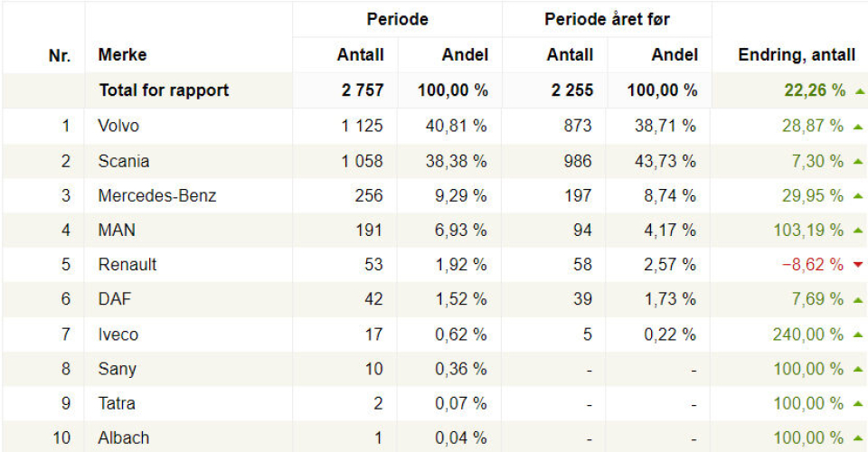Click the up arrow in Iveco row
This screenshot has height=452, width=868.
pos(858,334)
